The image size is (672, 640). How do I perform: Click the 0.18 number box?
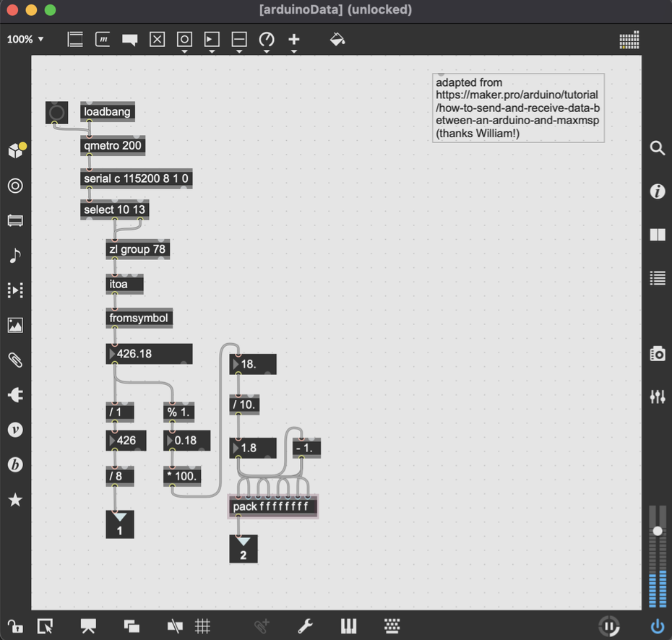[187, 441]
